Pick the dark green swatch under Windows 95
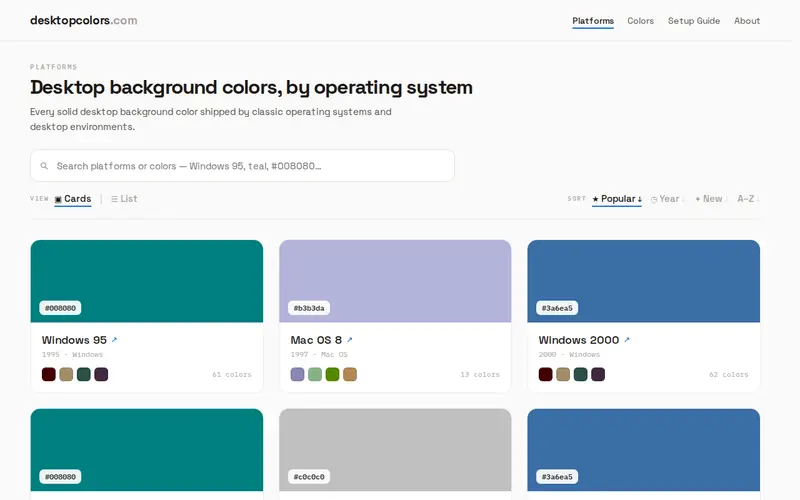800x500 pixels. [84, 374]
